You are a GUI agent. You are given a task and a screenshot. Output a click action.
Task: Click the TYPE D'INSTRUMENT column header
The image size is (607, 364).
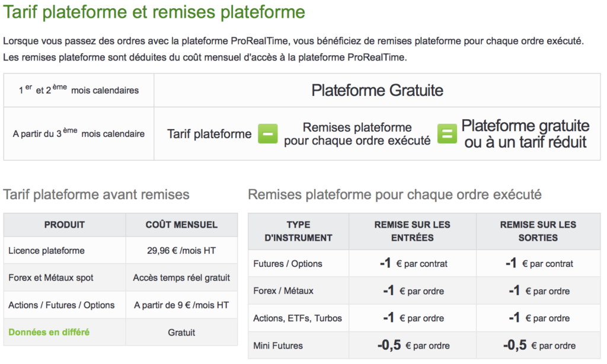[x=299, y=231]
